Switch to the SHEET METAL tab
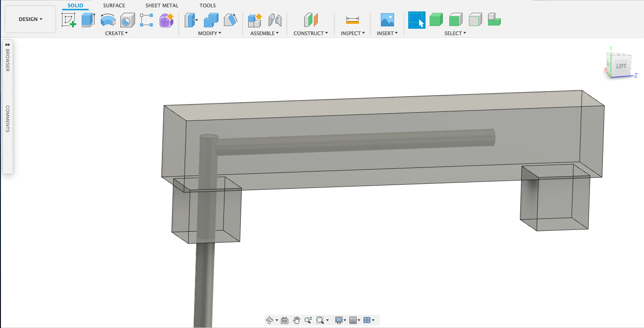The width and height of the screenshot is (644, 328). coord(162,5)
